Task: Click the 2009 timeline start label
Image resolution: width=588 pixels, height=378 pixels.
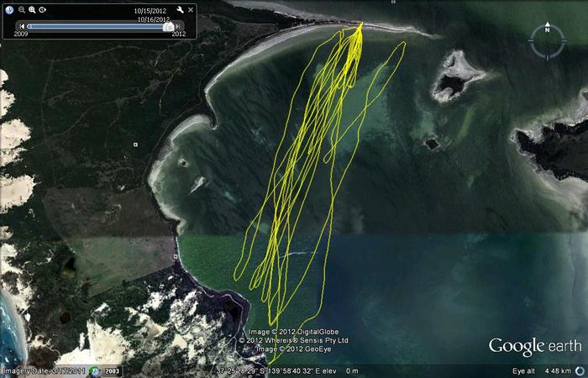Action: tap(21, 34)
